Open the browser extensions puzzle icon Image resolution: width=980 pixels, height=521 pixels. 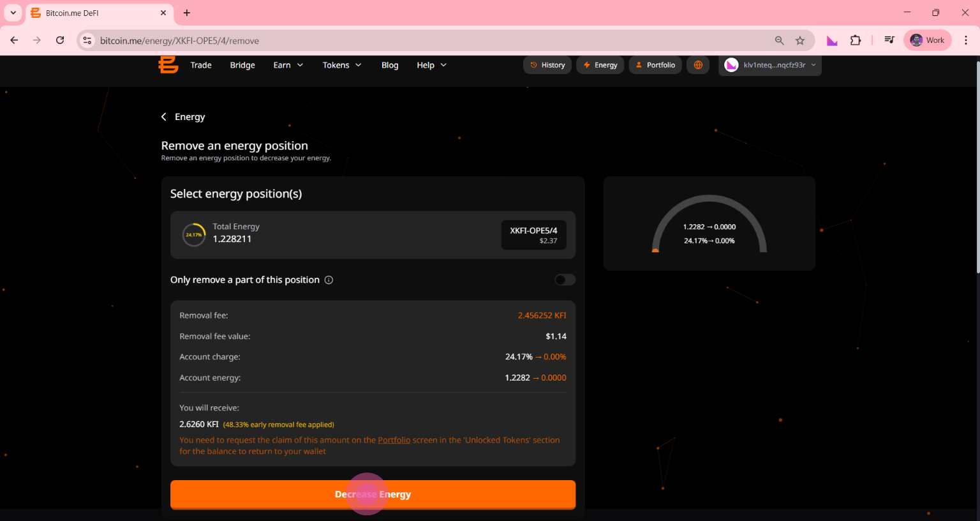(856, 40)
